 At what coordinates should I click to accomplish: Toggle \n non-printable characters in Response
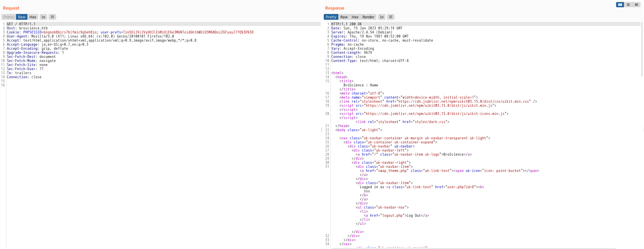pos(382,17)
